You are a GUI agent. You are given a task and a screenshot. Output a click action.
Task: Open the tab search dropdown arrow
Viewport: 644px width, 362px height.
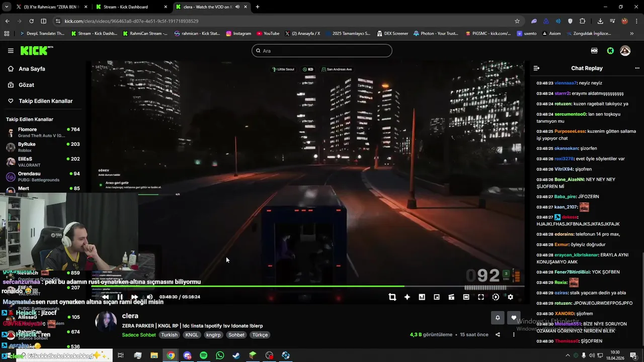coord(6,7)
